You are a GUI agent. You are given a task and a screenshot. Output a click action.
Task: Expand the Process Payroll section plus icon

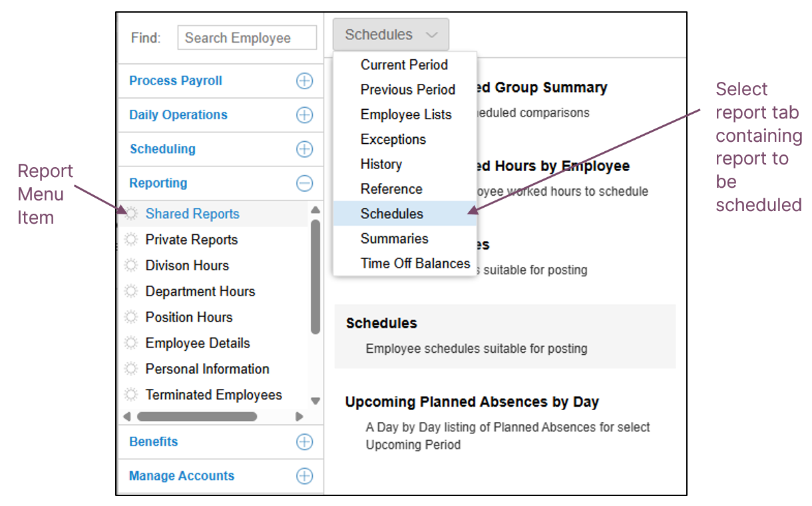(x=304, y=81)
